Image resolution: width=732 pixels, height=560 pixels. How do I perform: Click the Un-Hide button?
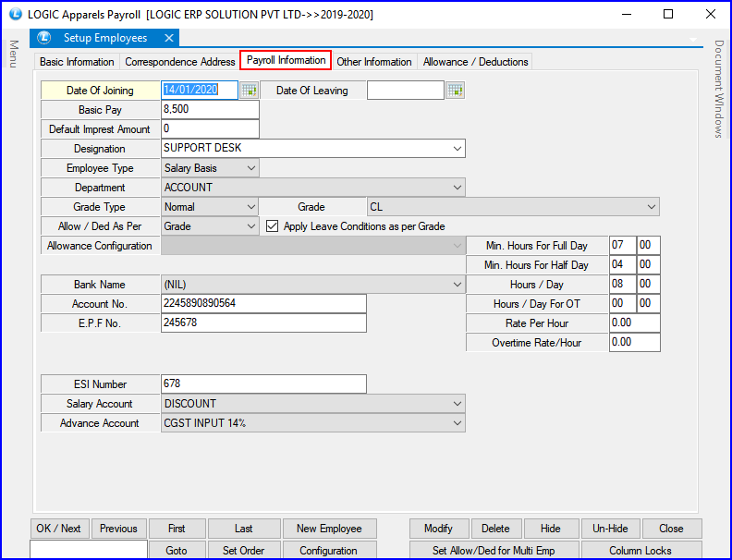pos(610,529)
